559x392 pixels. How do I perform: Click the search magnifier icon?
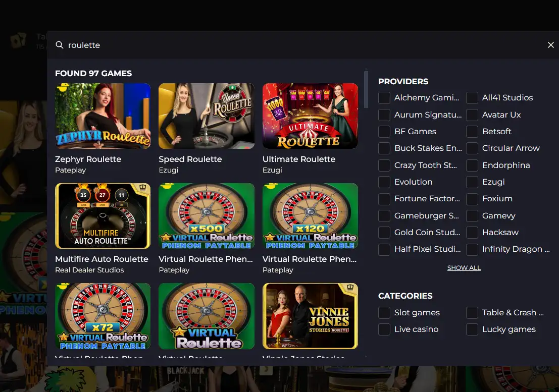click(x=60, y=45)
